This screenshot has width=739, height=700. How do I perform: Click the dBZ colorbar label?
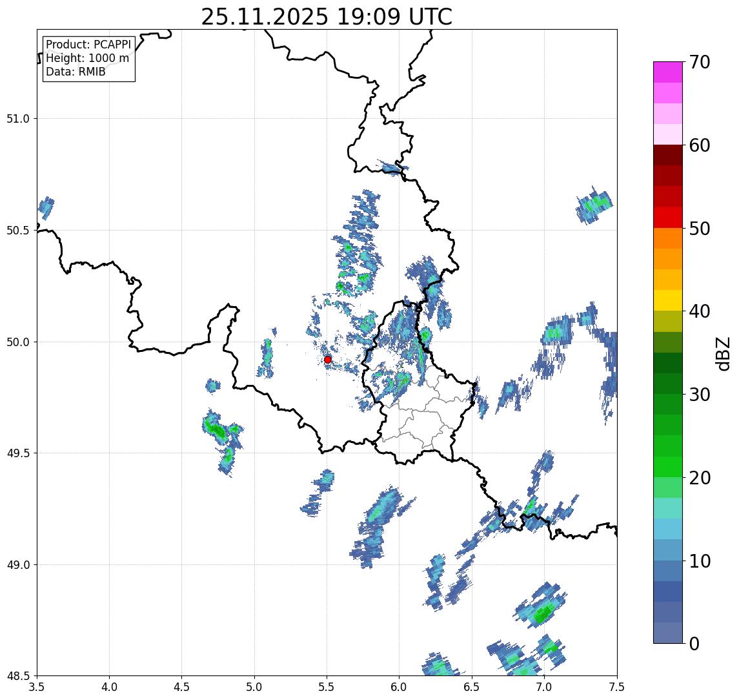pyautogui.click(x=722, y=354)
